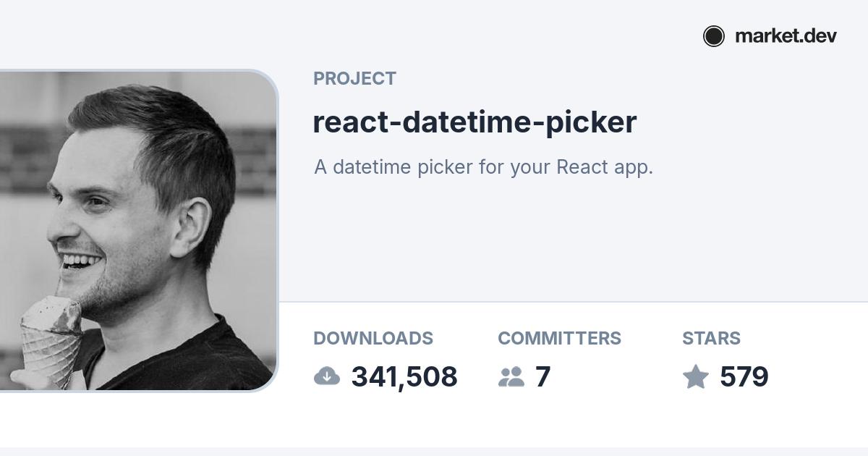The image size is (868, 456).
Task: Click the 579 stars count
Action: click(744, 377)
